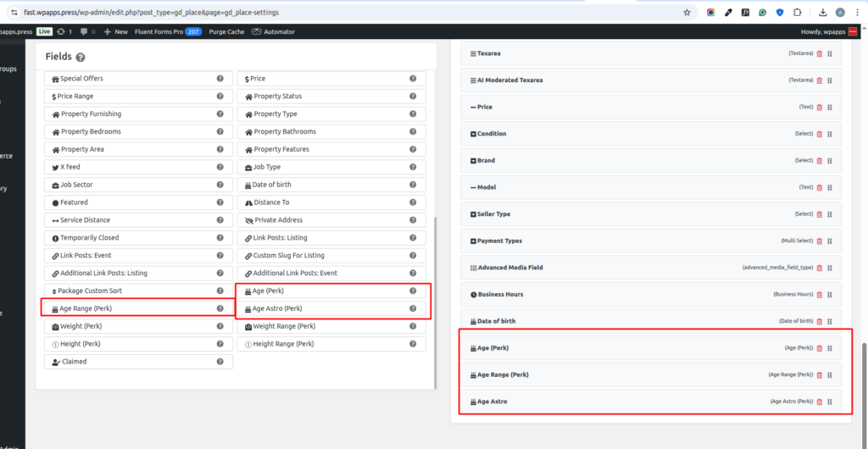Open the browser downloads icon
This screenshot has width=868, height=449.
click(x=822, y=13)
